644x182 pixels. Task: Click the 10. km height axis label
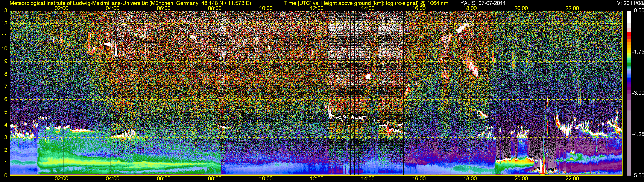coord(5,49)
